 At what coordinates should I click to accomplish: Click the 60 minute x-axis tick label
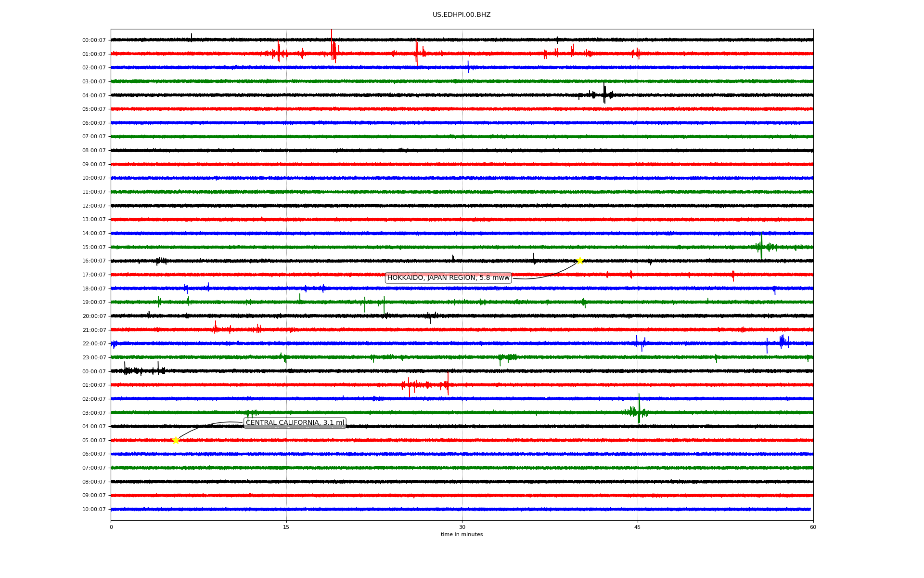813,527
